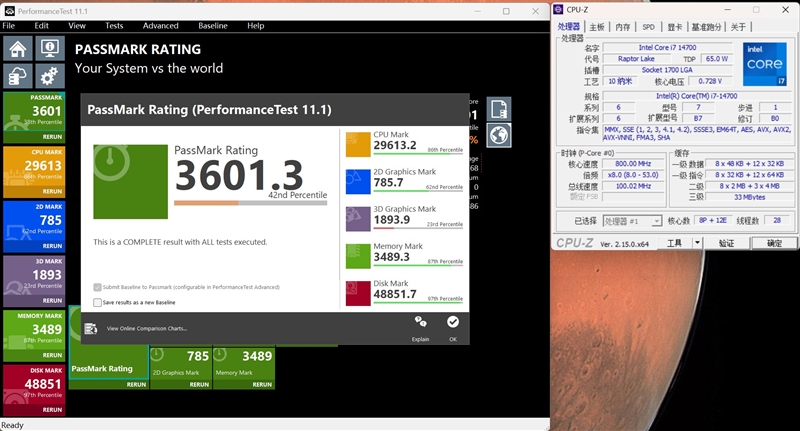Rerun the Disk Mark test in sidebar
The image size is (800, 431).
pos(52,410)
